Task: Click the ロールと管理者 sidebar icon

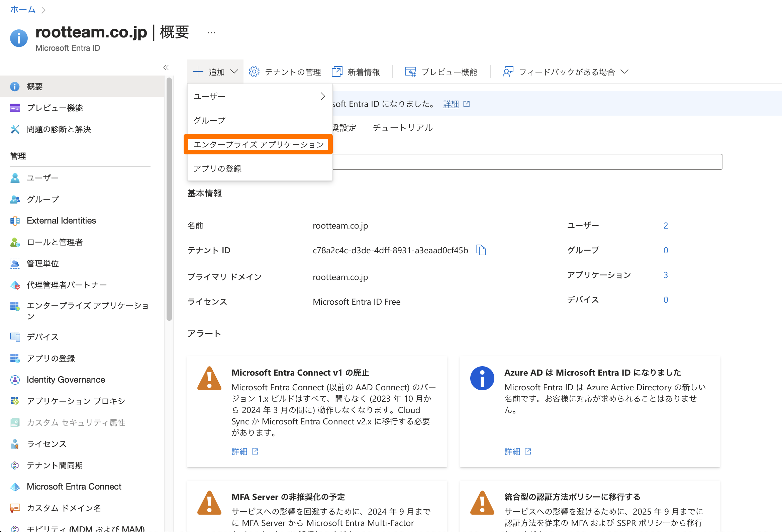Action: tap(15, 242)
